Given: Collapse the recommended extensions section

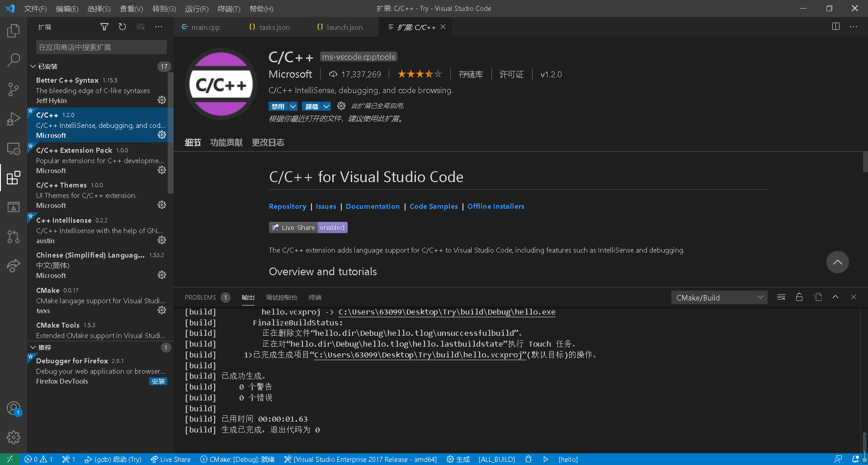Looking at the screenshot, I should point(33,348).
